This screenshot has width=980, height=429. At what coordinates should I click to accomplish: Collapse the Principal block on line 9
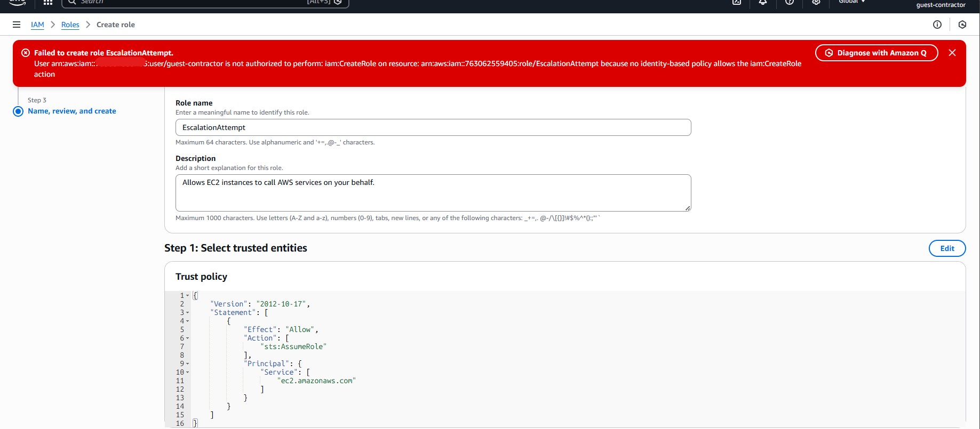click(187, 364)
